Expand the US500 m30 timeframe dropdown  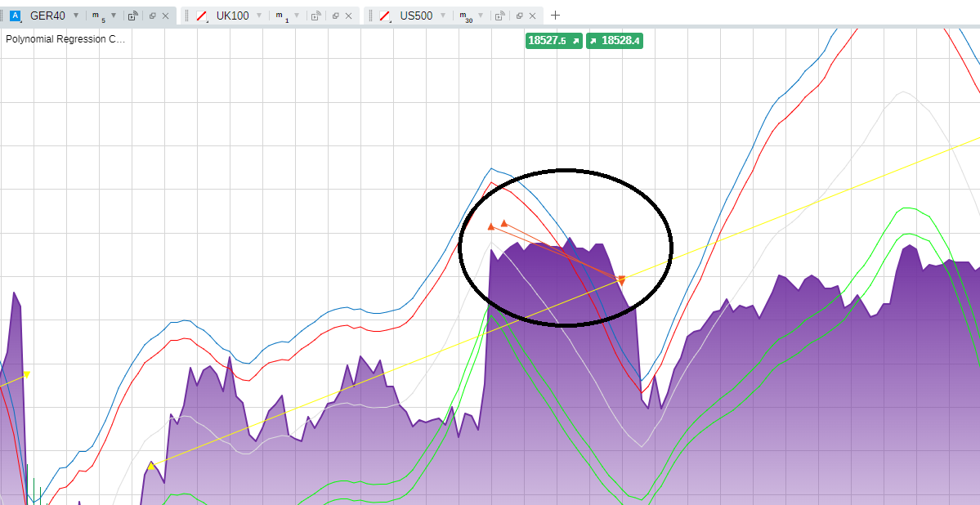[481, 16]
